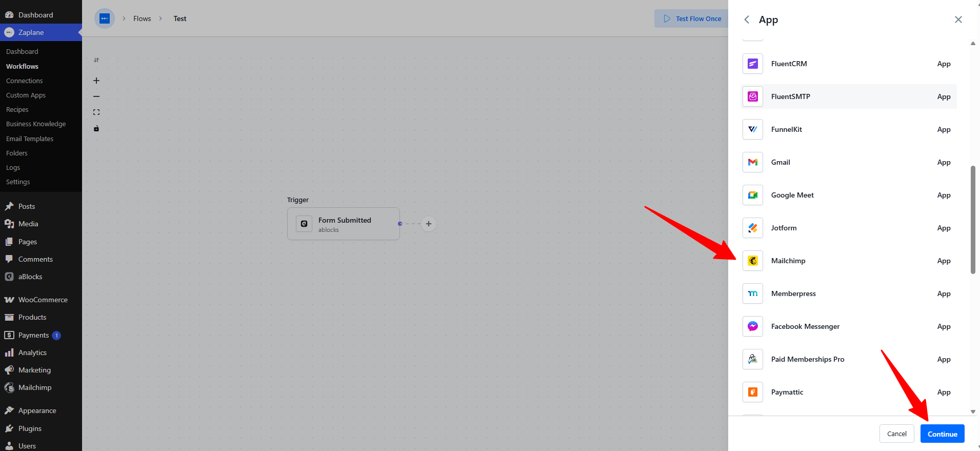Fit the flow canvas to view
The height and width of the screenshot is (451, 980).
pos(96,112)
